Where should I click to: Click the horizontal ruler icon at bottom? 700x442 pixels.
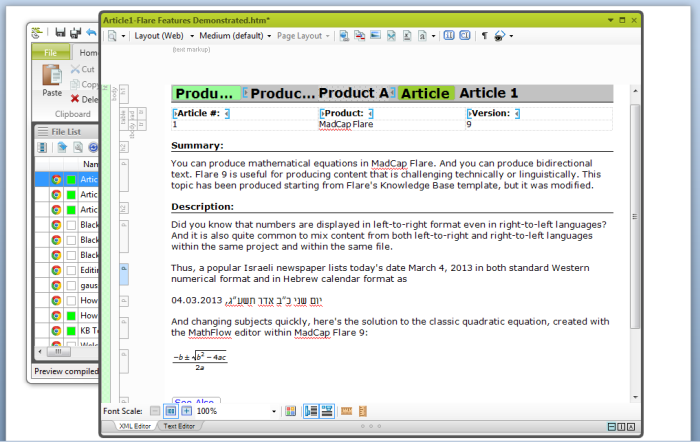[x=346, y=411]
